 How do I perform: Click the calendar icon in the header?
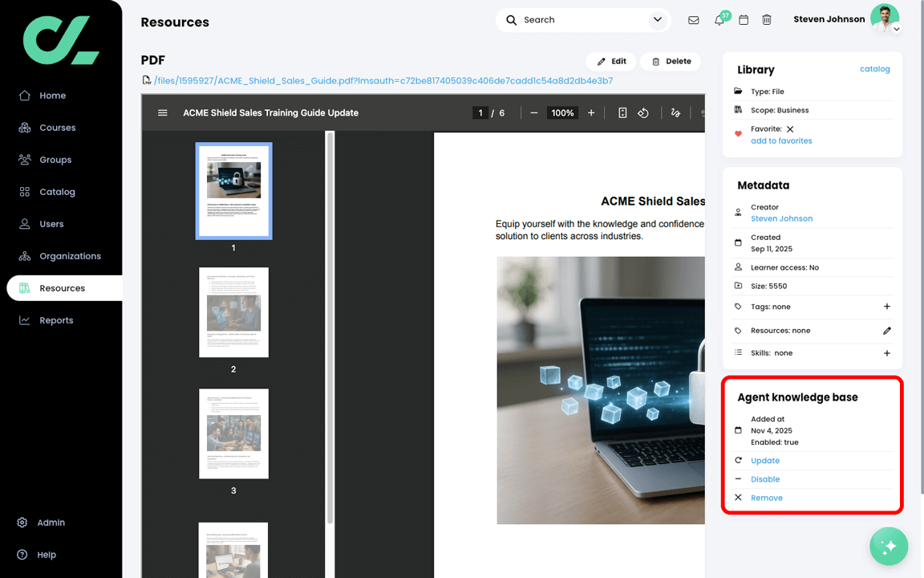(x=743, y=20)
